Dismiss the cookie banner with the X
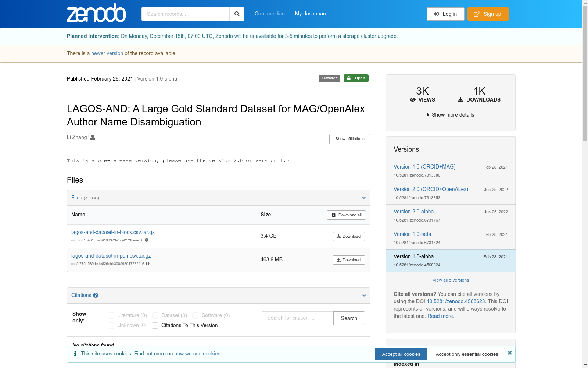Viewport: 588px width, 368px height. pyautogui.click(x=510, y=353)
